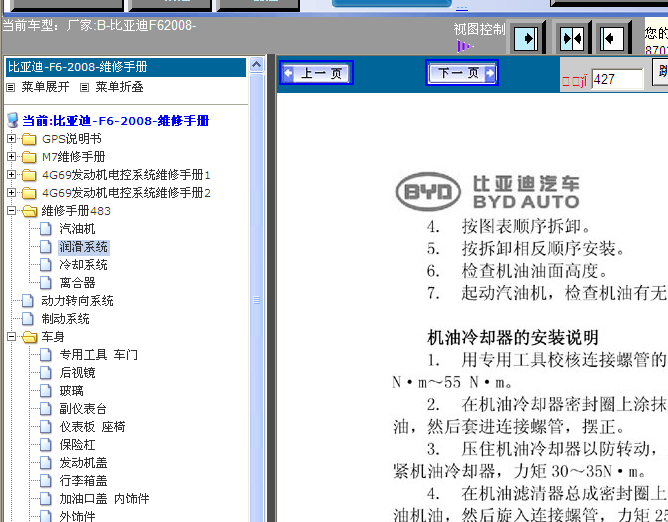The height and width of the screenshot is (522, 668).
Task: Click the document icon beside 玻璃
Action: (46, 391)
